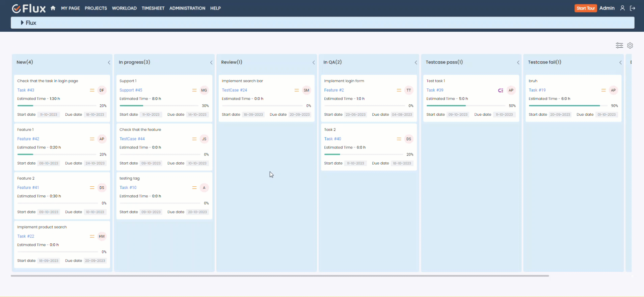Open the Projects menu
The width and height of the screenshot is (644, 297).
(x=96, y=8)
